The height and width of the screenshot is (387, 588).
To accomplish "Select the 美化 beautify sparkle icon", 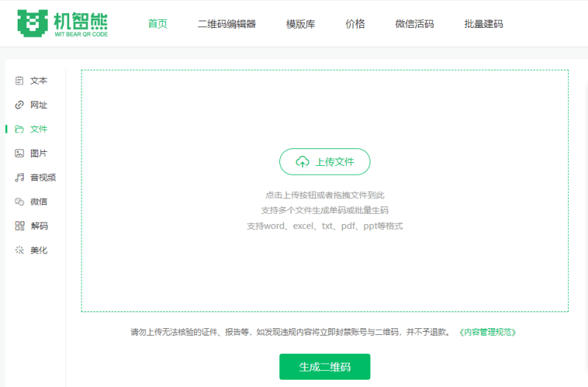I will pyautogui.click(x=20, y=250).
